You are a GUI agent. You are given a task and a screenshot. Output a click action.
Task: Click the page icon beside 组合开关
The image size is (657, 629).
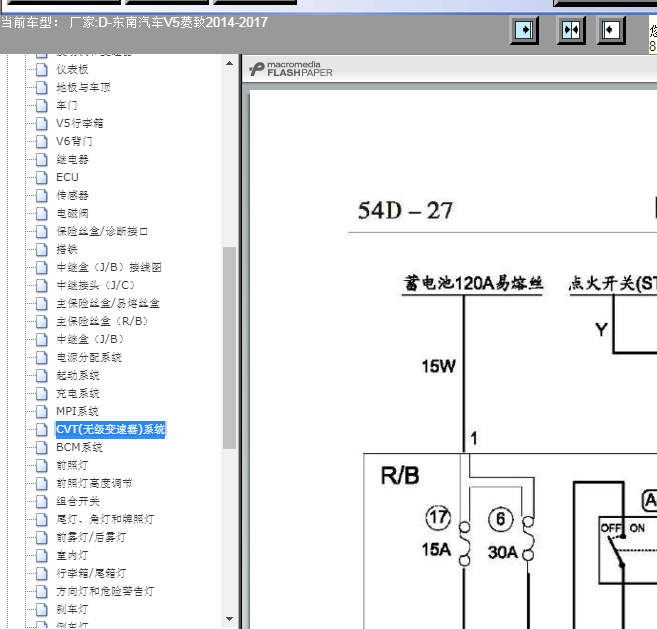click(x=41, y=502)
